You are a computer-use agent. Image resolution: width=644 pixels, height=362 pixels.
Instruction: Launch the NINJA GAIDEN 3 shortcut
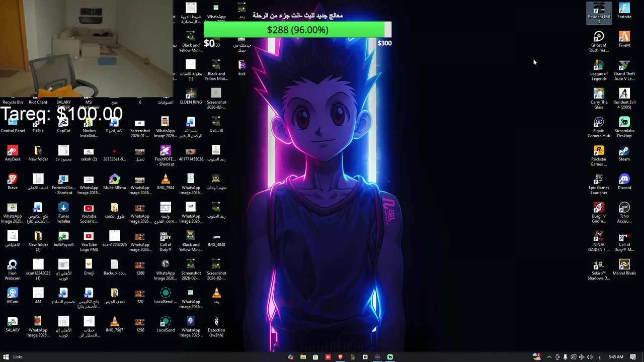[x=599, y=241]
